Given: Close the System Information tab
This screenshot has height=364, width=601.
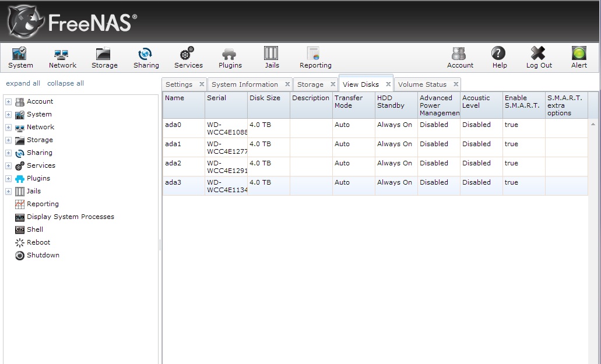Looking at the screenshot, I should (287, 84).
